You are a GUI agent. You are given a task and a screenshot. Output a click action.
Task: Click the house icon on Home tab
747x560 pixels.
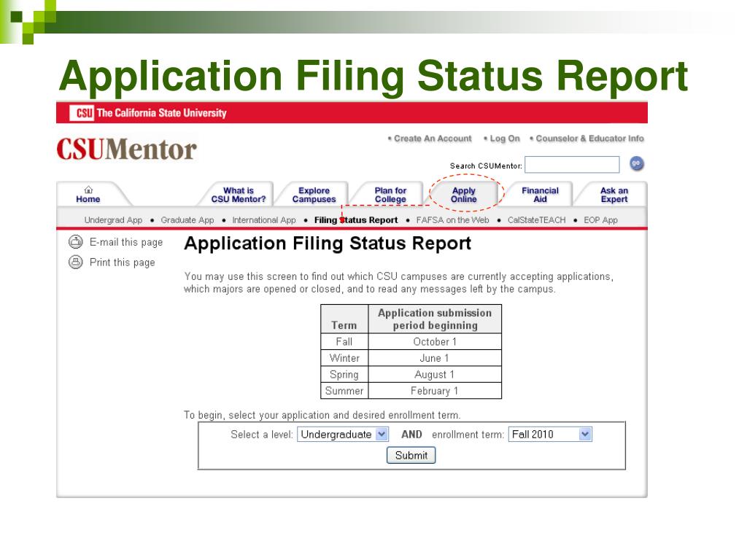[88, 190]
